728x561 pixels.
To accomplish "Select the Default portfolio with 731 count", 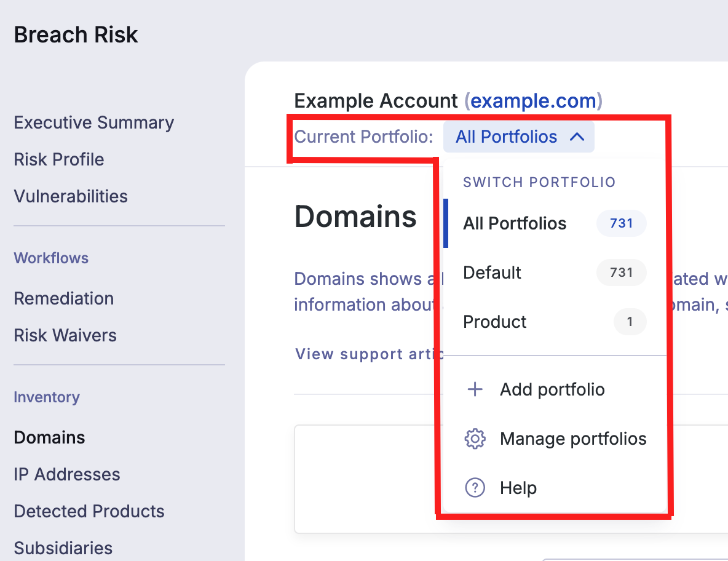I will (492, 273).
